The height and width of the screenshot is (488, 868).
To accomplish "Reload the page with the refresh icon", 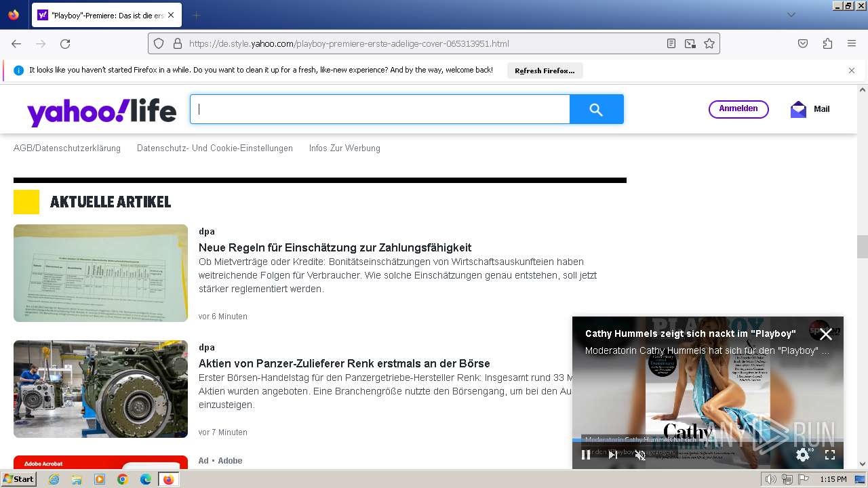I will click(65, 43).
